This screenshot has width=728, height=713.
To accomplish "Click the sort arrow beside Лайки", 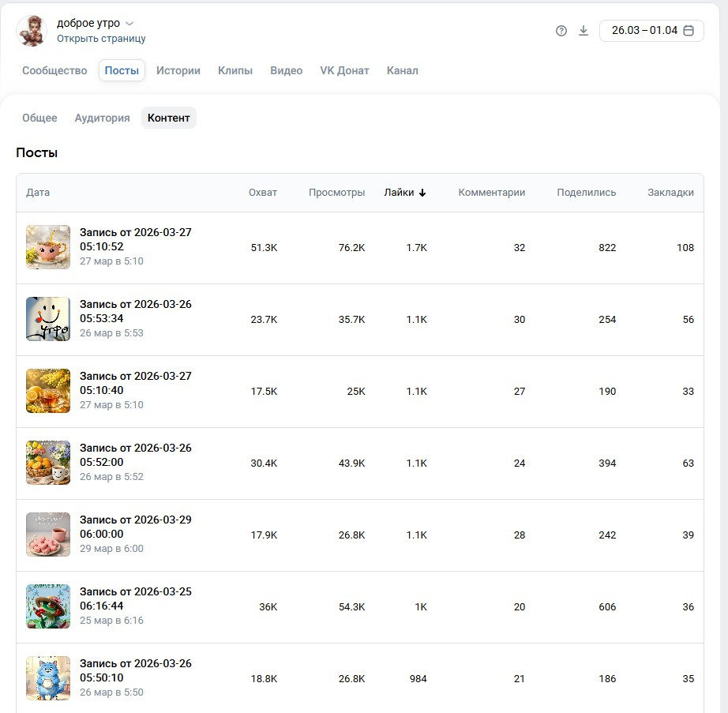I will tap(422, 193).
